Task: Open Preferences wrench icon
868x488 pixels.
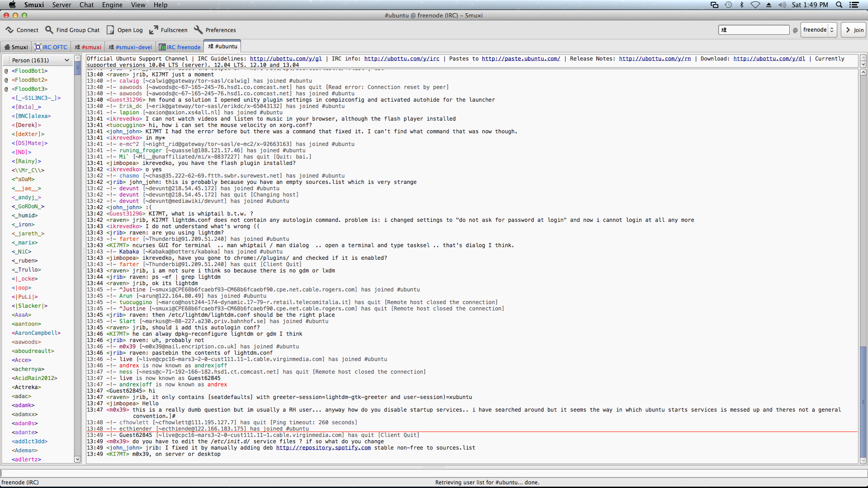Action: tap(198, 30)
